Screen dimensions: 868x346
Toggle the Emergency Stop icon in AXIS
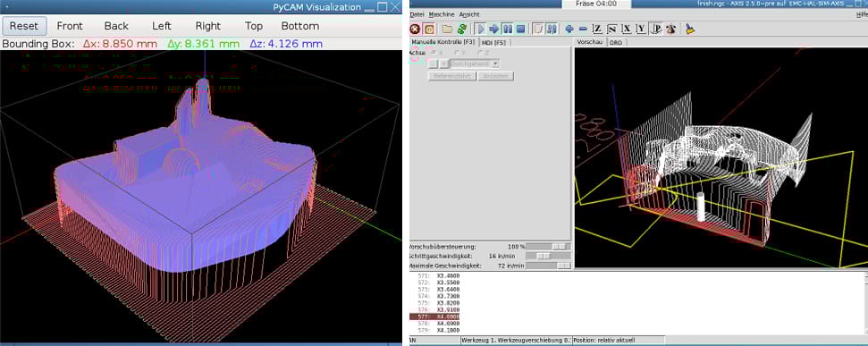(415, 29)
